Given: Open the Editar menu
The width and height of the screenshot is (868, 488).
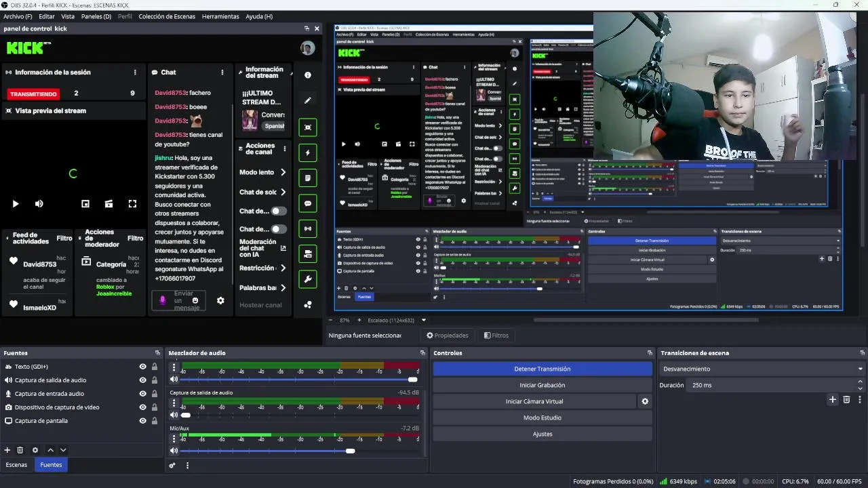Looking at the screenshot, I should pyautogui.click(x=47, y=16).
